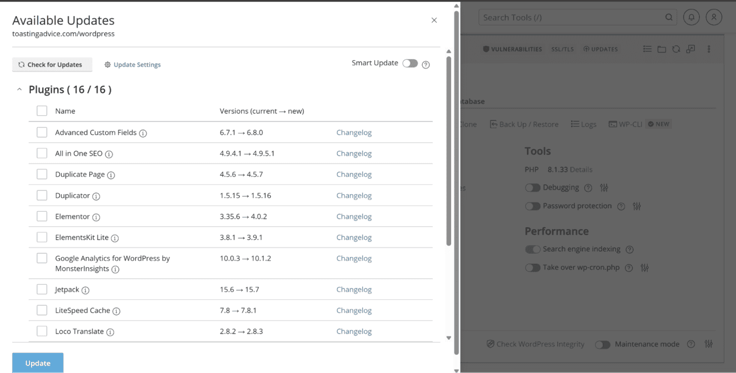Click PHP Details link
The image size is (736, 373).
pos(581,169)
